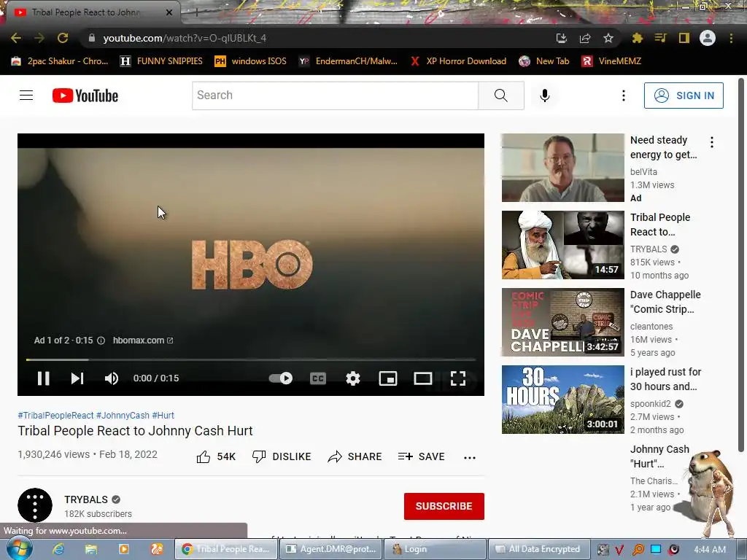The width and height of the screenshot is (747, 560).
Task: Open player settings gear icon
Action: (x=352, y=378)
